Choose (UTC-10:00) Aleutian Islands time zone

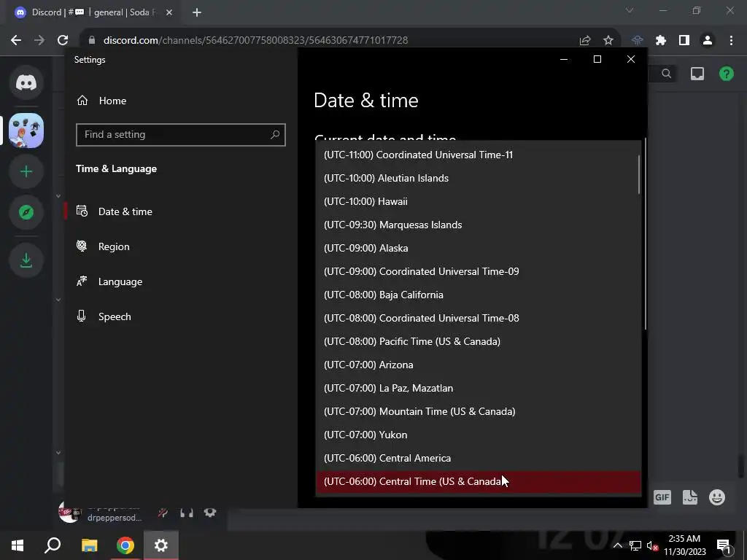tap(479, 178)
